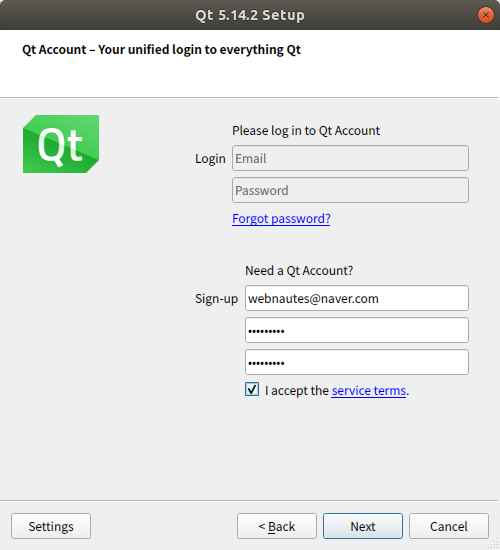Image resolution: width=500 pixels, height=550 pixels.
Task: Open installer Settings
Action: pos(51,526)
